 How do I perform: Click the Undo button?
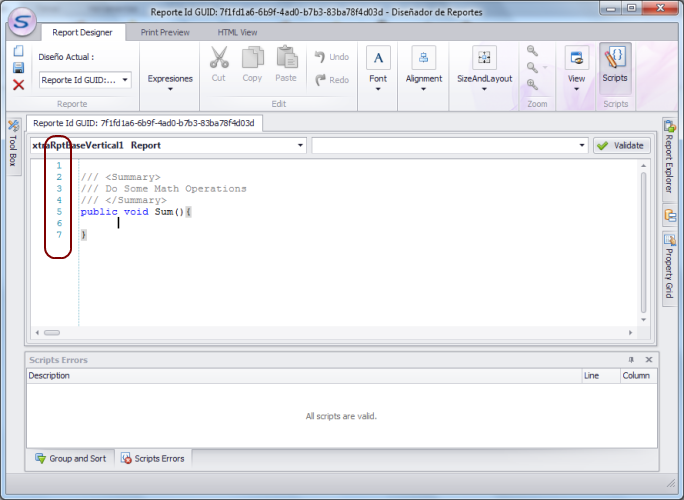[332, 57]
